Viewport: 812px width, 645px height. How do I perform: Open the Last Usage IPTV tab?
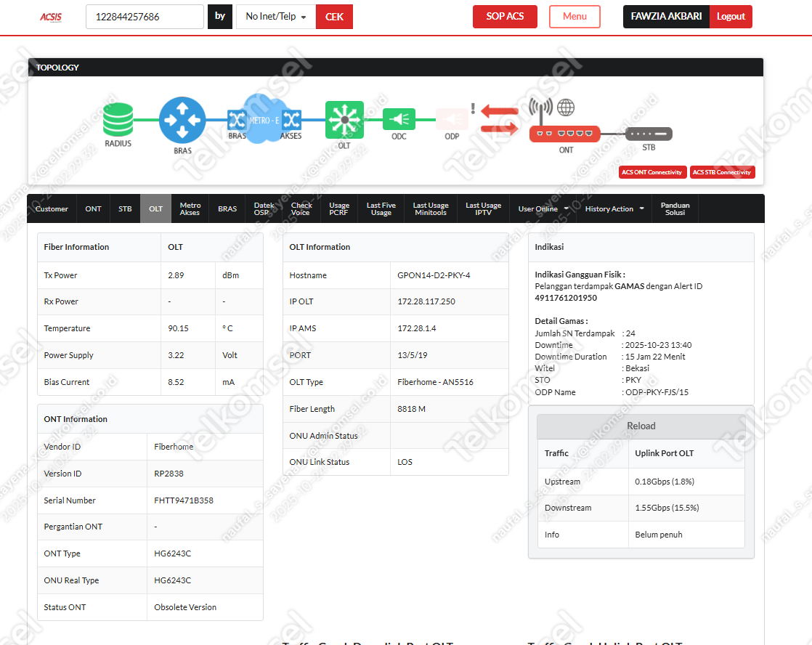483,208
